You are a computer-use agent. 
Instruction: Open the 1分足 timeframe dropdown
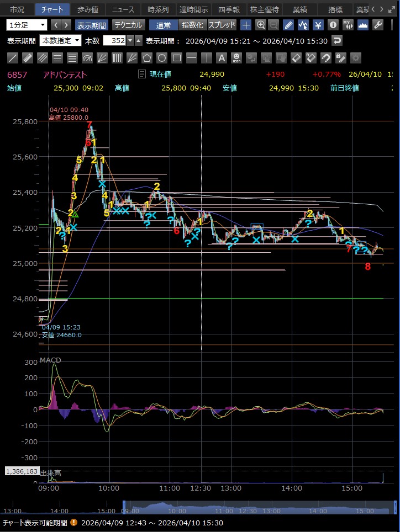[27, 25]
